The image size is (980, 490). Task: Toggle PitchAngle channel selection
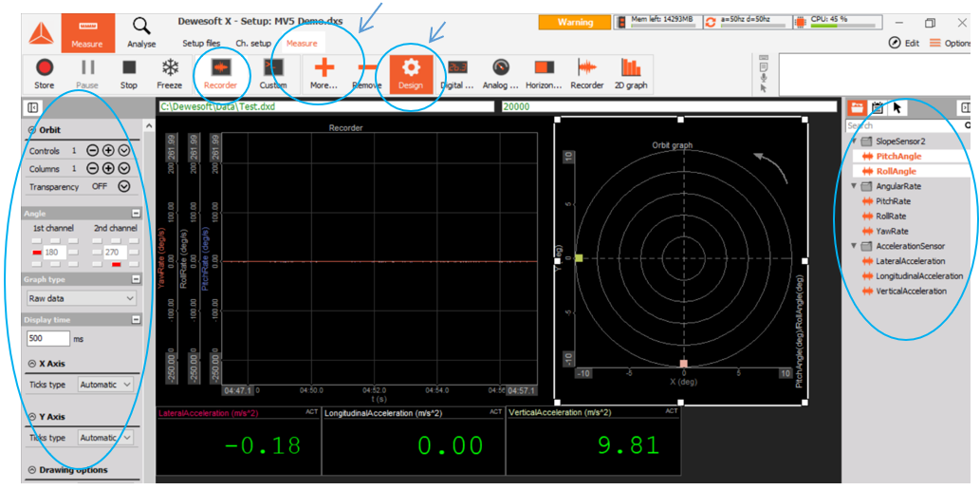click(x=898, y=156)
